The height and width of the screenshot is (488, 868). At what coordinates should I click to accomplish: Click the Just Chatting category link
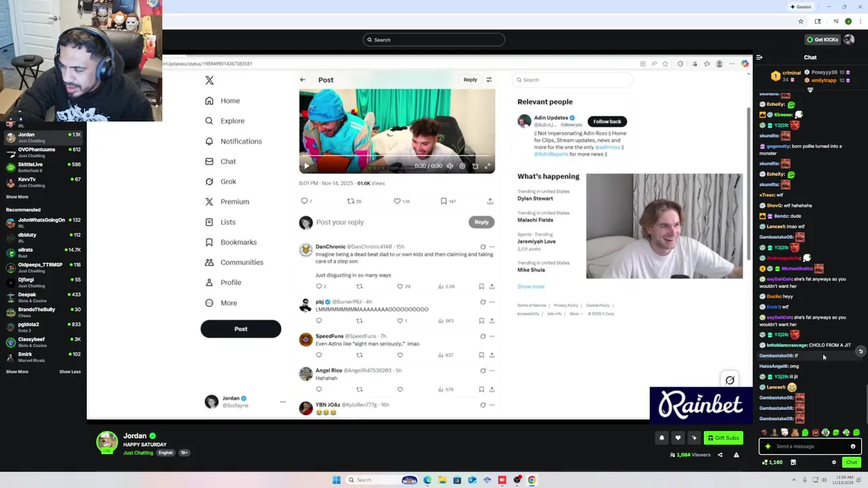point(138,453)
